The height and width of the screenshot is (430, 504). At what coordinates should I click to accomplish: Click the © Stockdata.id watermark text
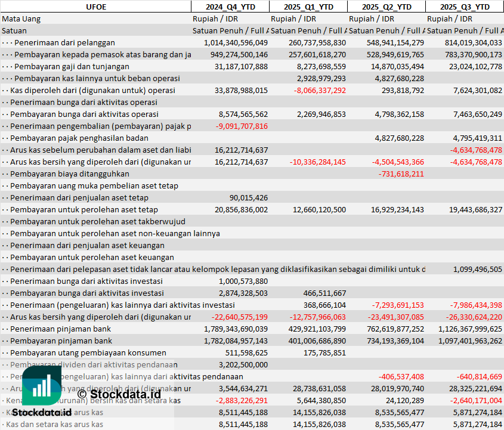point(119,394)
